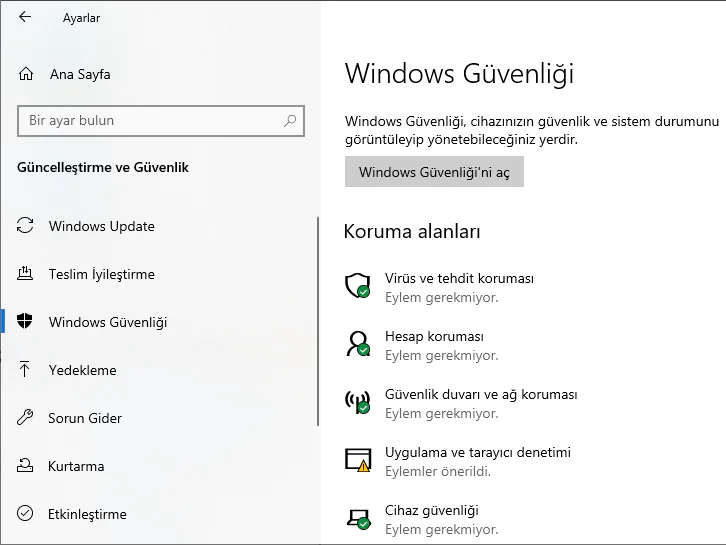Viewport: 726px width, 545px height.
Task: Go back using the arrow icon
Action: [x=25, y=18]
